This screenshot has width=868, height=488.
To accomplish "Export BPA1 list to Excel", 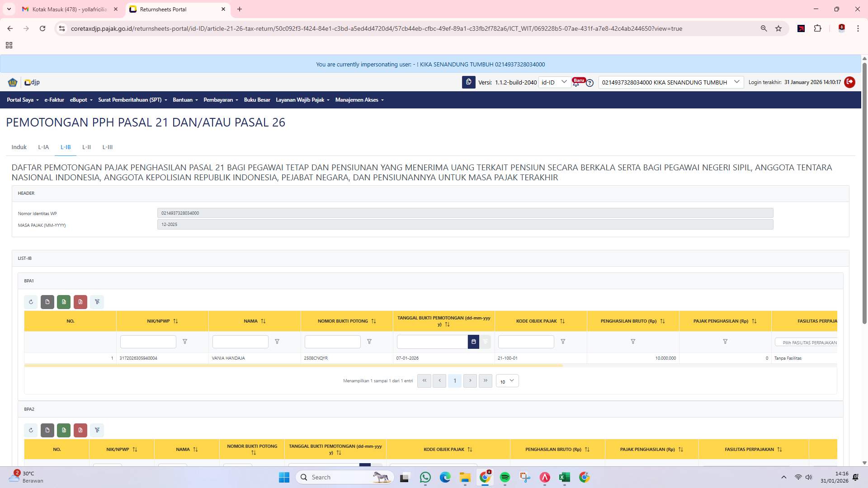I will (64, 302).
